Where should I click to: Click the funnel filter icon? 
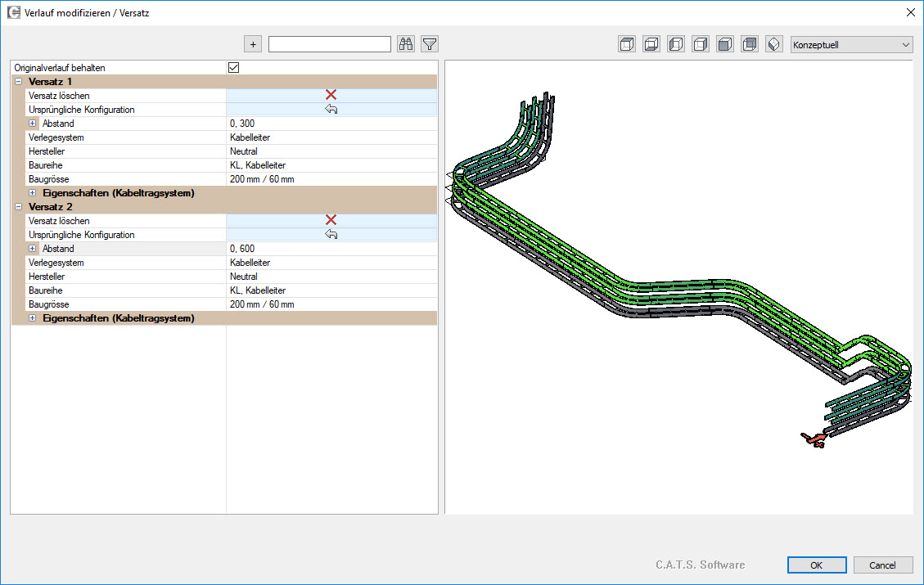pyautogui.click(x=430, y=44)
